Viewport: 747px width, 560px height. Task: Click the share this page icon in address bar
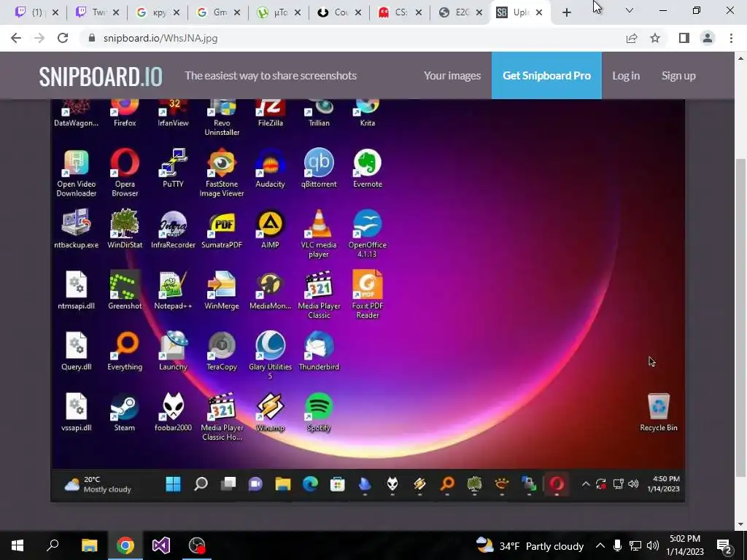pos(632,38)
